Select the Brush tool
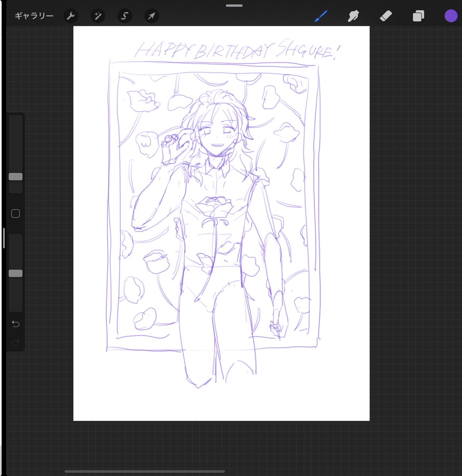 point(321,16)
